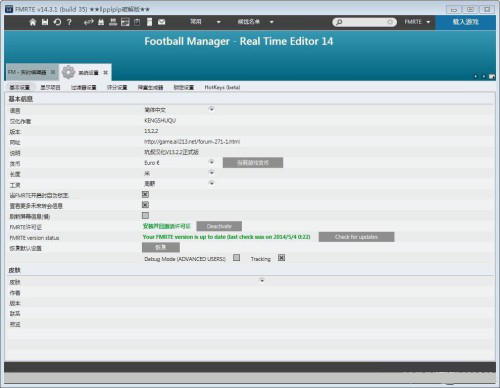Click the Deactivate button
The width and height of the screenshot is (500, 388).
tap(219, 226)
